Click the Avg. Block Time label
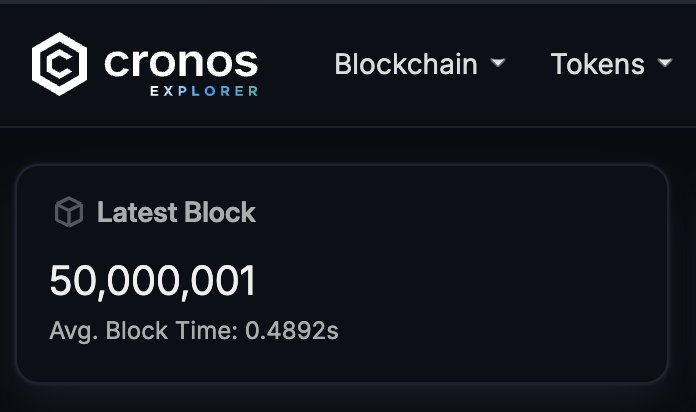This screenshot has height=412, width=696. click(x=142, y=331)
